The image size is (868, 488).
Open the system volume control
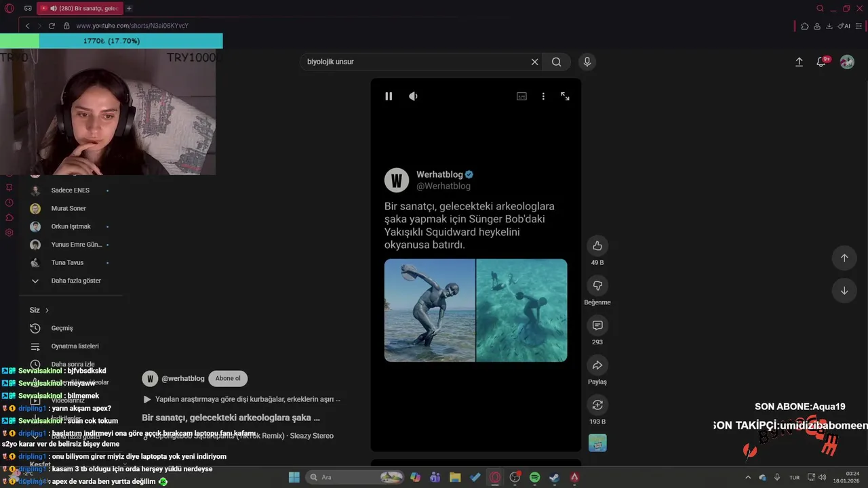[822, 477]
